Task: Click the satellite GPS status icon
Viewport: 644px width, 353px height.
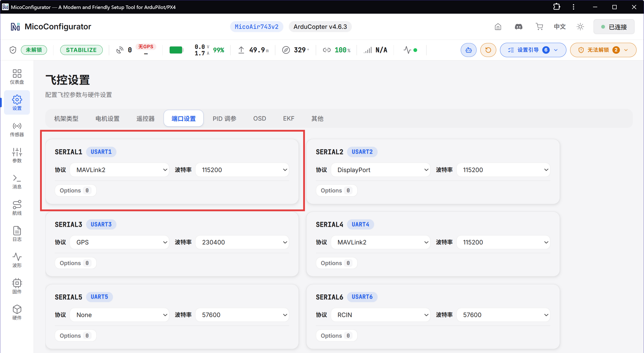Action: (120, 50)
